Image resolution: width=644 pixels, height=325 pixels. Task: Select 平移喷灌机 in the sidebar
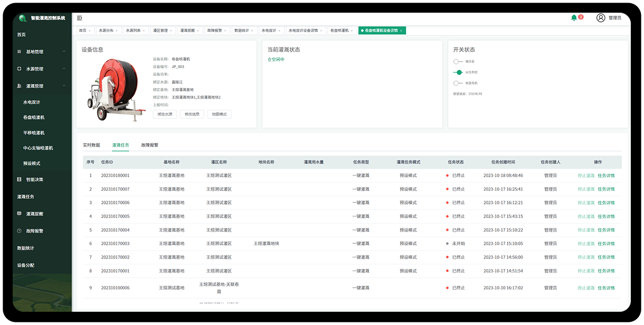[34, 133]
